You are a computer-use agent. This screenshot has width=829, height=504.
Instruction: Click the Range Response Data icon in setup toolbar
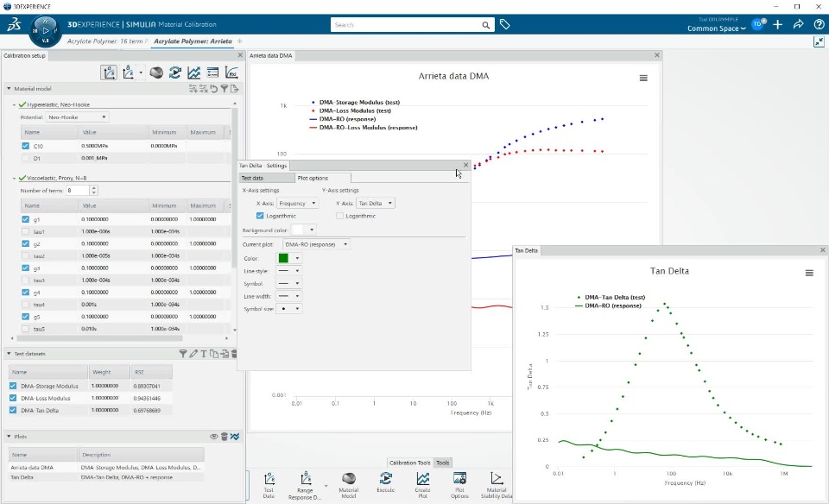pos(129,72)
